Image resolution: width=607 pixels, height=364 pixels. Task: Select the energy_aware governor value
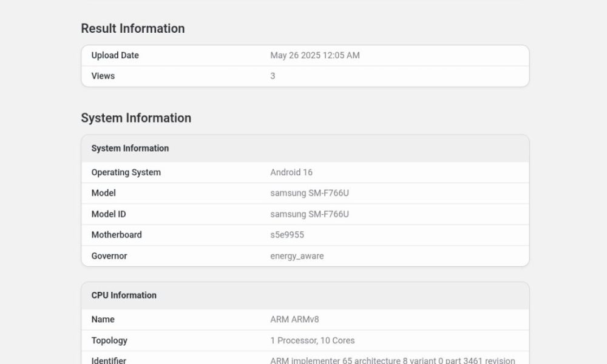pos(297,256)
